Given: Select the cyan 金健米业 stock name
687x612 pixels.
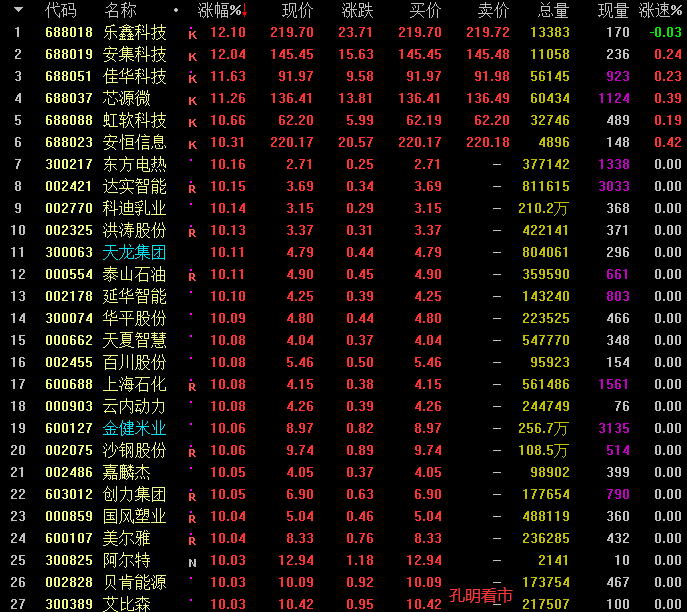Looking at the screenshot, I should [135, 428].
